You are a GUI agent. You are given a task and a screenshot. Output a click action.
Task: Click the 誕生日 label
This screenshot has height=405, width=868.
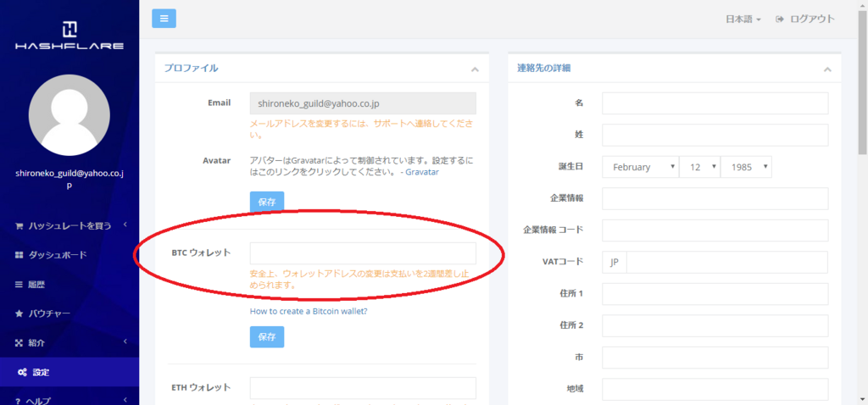570,166
